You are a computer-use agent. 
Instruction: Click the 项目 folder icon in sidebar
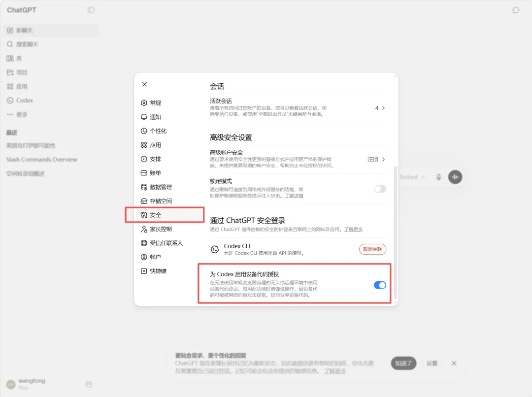(10, 72)
